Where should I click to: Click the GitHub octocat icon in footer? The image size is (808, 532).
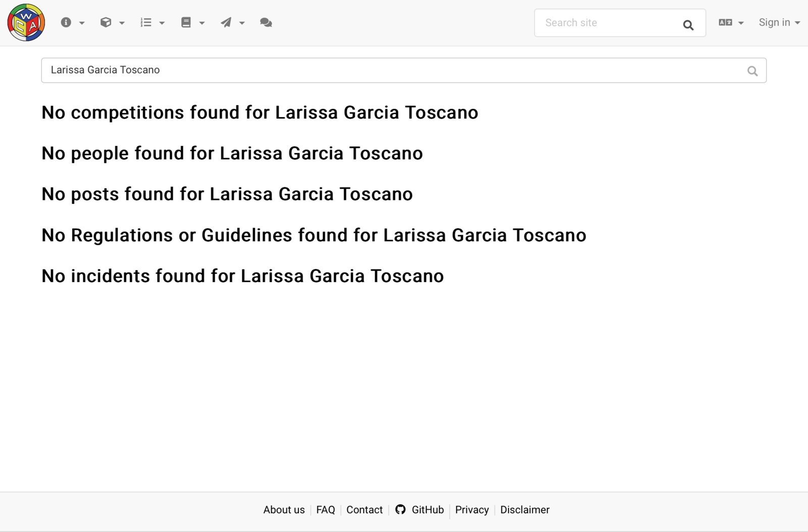pos(400,510)
